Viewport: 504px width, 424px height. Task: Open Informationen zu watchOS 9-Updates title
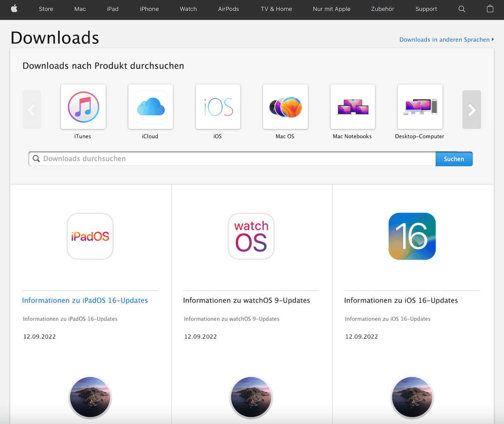tap(247, 301)
